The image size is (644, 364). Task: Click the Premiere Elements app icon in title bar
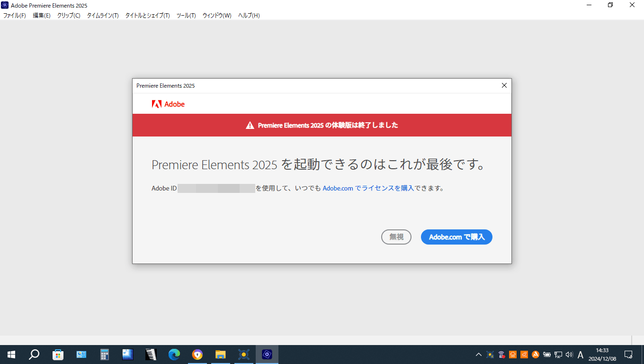pos(5,5)
